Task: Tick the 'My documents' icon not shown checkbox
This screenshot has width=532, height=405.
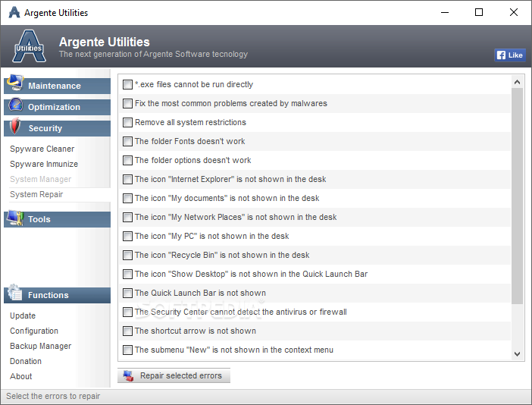Action: pyautogui.click(x=127, y=198)
